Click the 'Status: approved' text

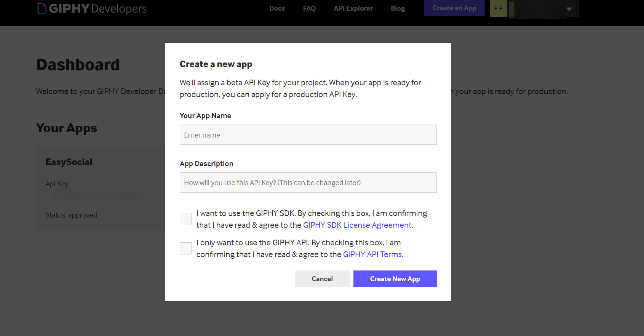(x=72, y=215)
